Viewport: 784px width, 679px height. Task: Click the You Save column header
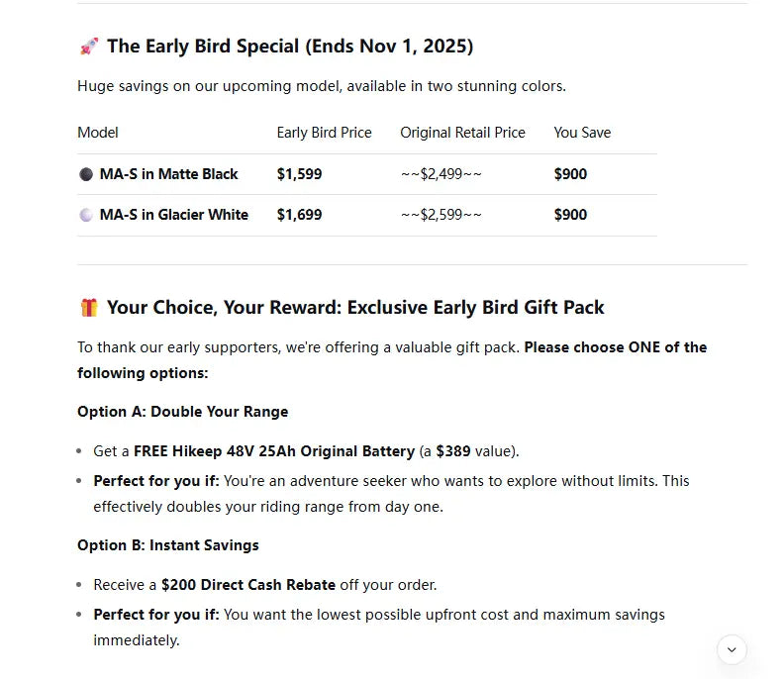tap(582, 133)
